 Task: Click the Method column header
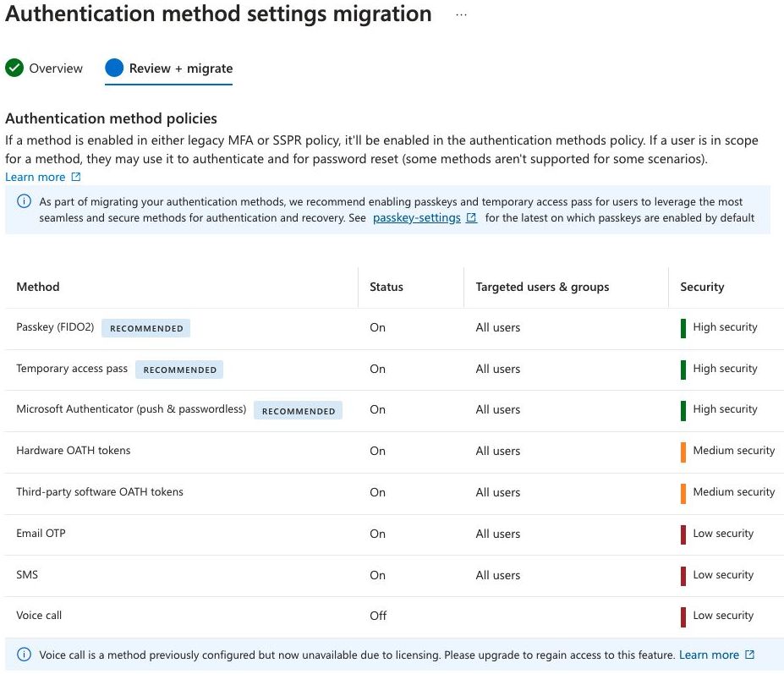pyautogui.click(x=38, y=287)
